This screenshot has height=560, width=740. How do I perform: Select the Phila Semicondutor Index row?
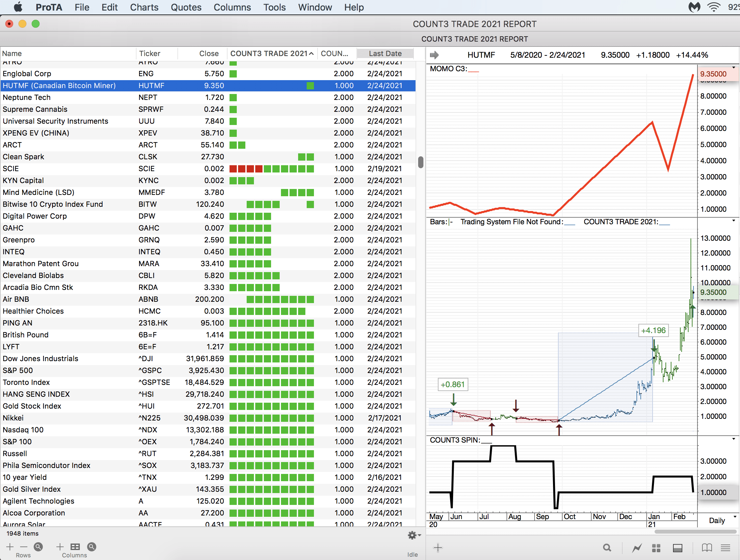click(208, 466)
